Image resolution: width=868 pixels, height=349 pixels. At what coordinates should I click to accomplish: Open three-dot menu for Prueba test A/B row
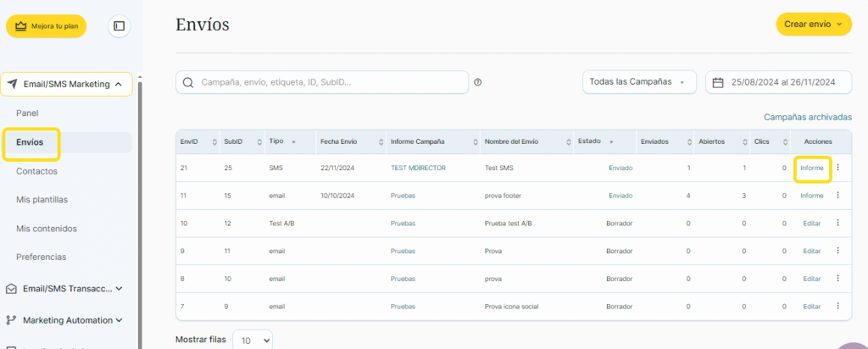point(837,224)
